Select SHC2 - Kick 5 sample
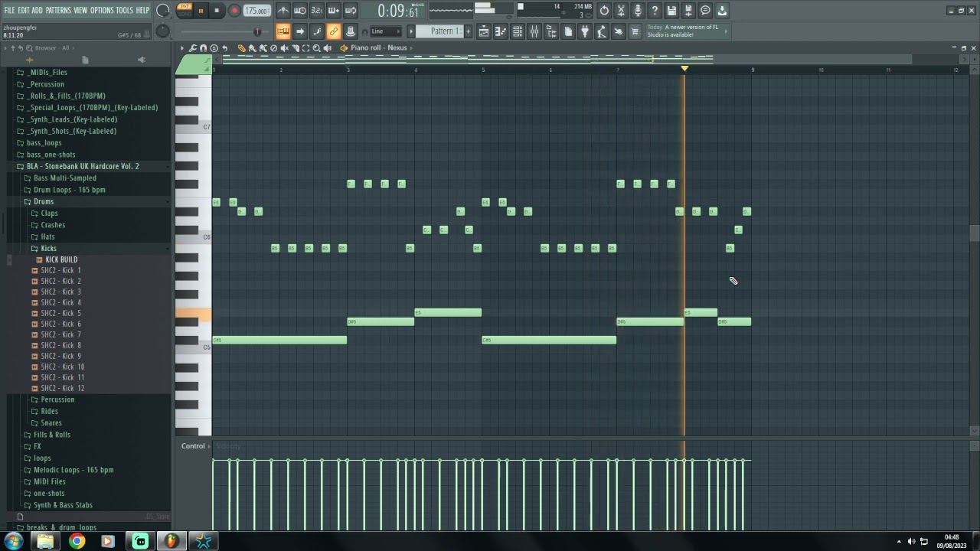This screenshot has height=551, width=980. (61, 313)
